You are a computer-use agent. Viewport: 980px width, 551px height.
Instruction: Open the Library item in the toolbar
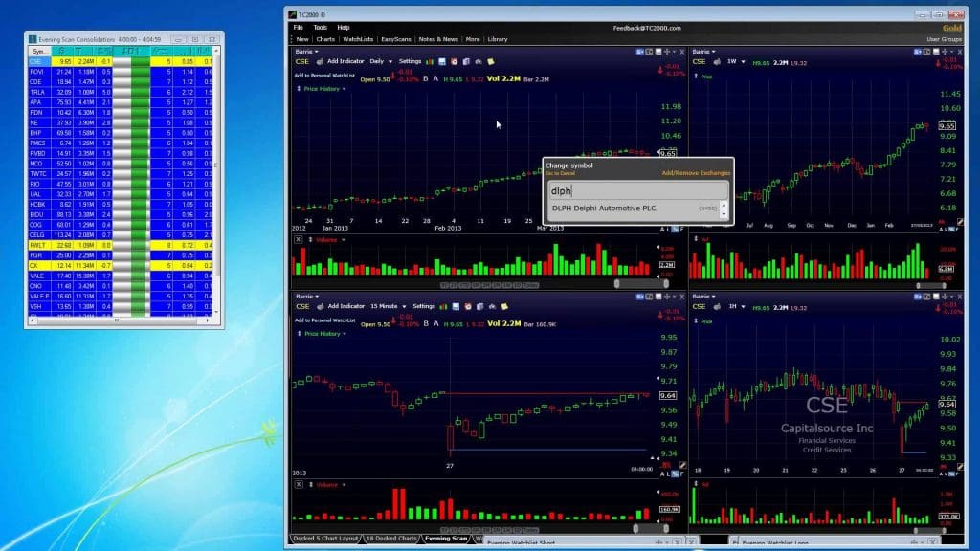(498, 39)
